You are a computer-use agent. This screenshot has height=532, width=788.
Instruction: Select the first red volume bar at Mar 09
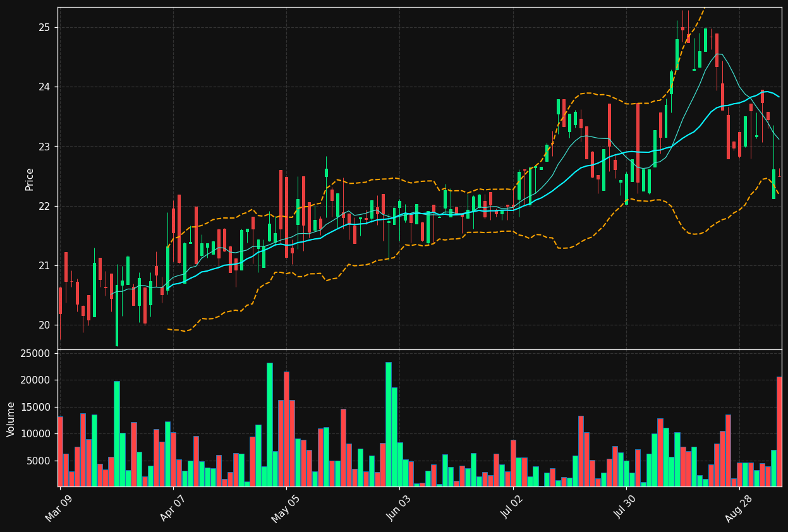60,451
